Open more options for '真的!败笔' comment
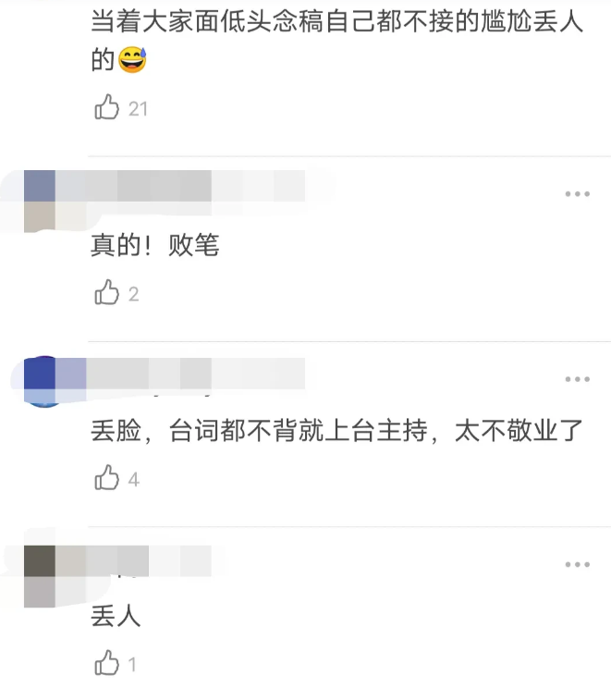 [578, 194]
